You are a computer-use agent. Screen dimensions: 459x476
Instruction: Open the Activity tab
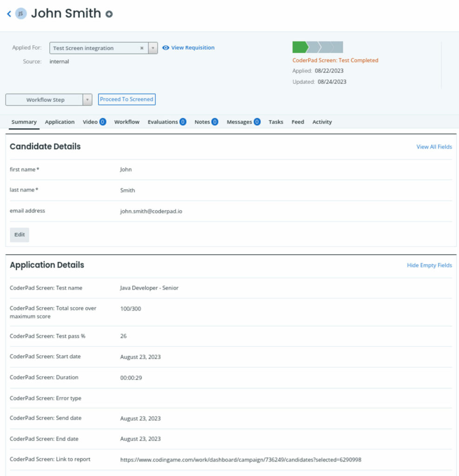click(322, 122)
